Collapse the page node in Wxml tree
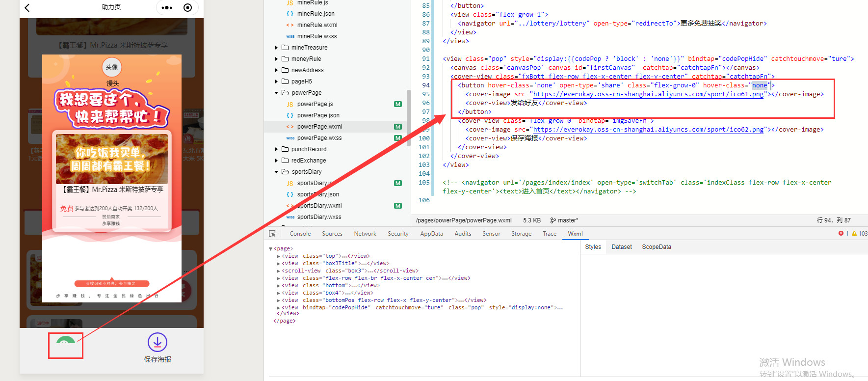The image size is (868, 381). pos(270,249)
